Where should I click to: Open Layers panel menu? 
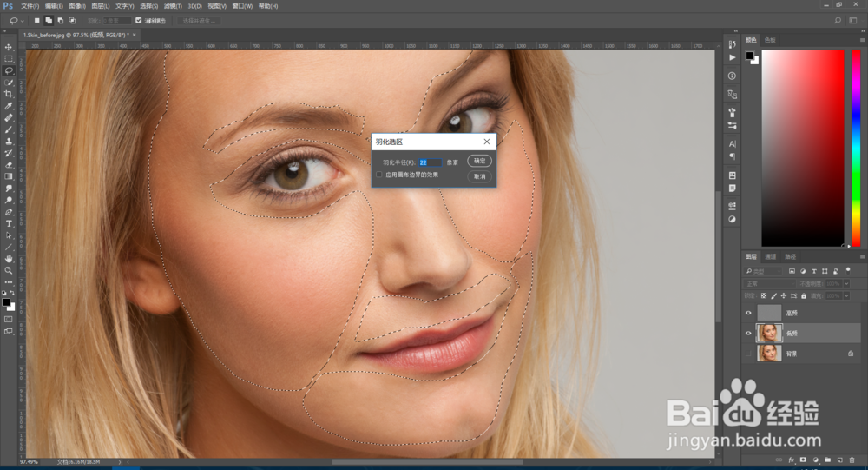pos(862,256)
